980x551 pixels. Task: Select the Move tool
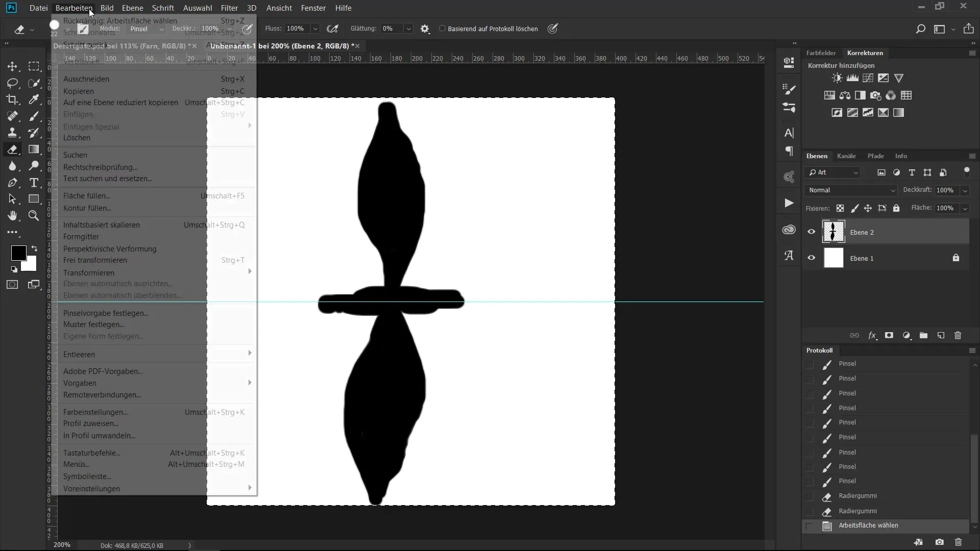click(12, 66)
